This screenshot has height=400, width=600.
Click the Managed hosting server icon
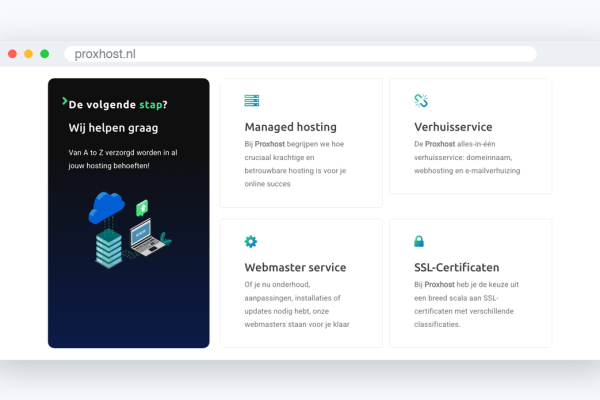252,101
